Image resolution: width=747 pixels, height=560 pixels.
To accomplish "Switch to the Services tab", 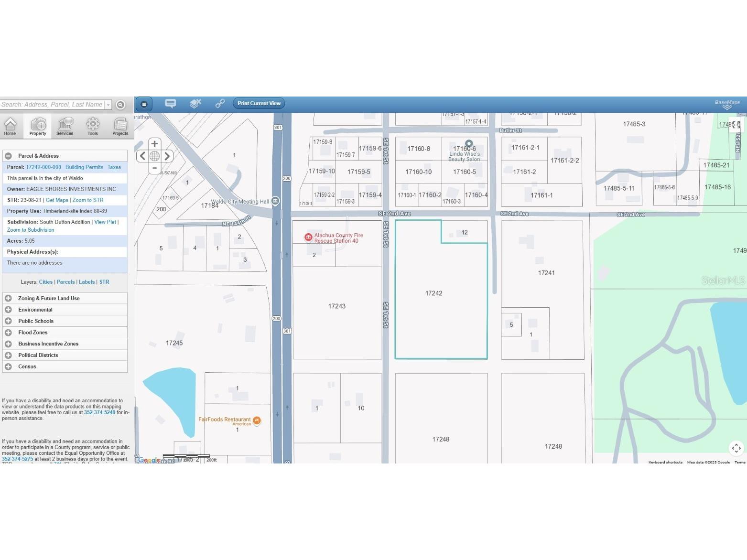I will pos(65,127).
